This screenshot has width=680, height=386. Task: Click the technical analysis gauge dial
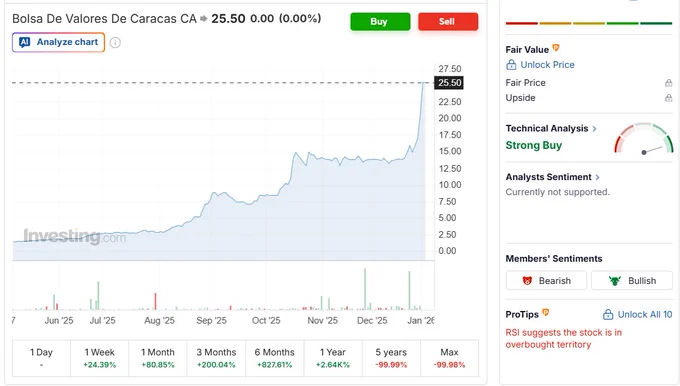pyautogui.click(x=644, y=139)
